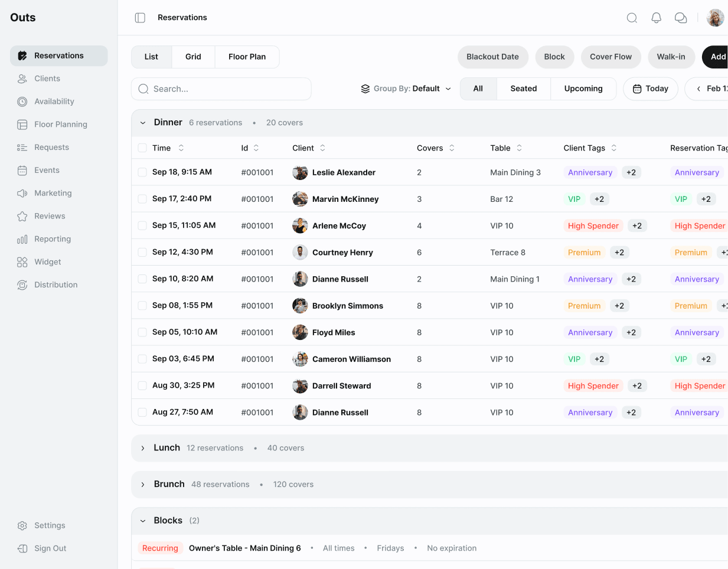The width and height of the screenshot is (728, 569).
Task: Click the Distribution icon
Action: pyautogui.click(x=22, y=285)
